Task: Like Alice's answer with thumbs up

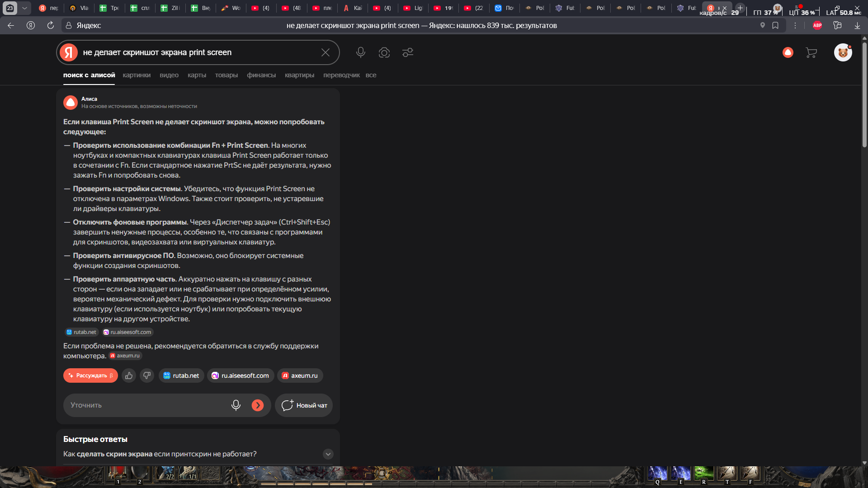Action: pyautogui.click(x=129, y=375)
